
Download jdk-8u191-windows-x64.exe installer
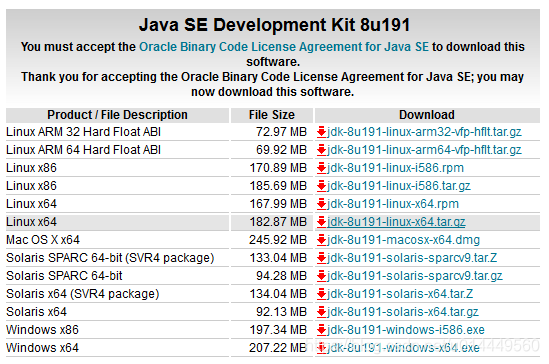pos(403,348)
